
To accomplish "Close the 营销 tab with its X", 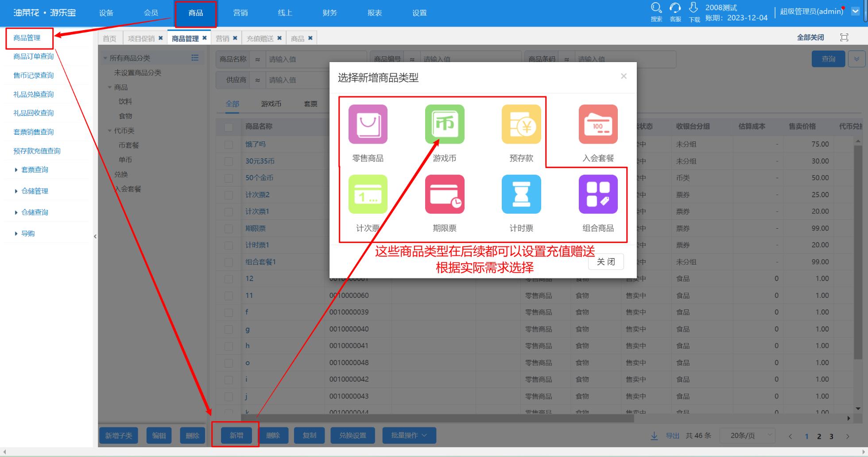I will point(235,38).
